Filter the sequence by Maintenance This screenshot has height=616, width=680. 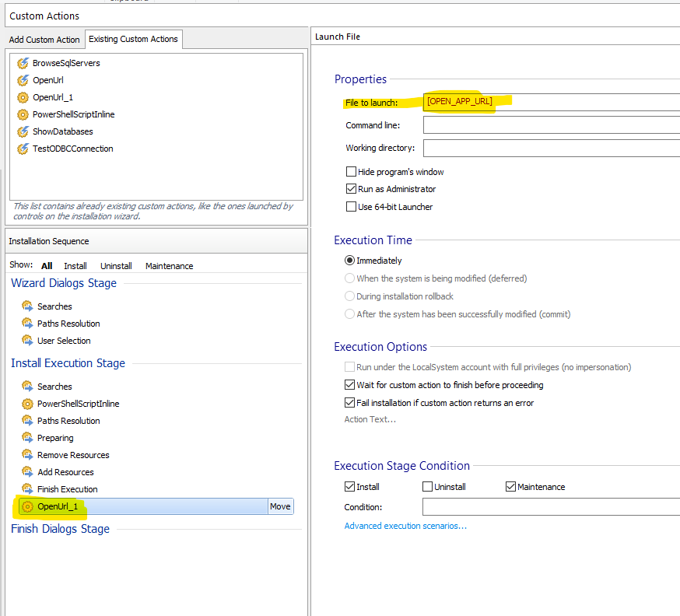[169, 266]
